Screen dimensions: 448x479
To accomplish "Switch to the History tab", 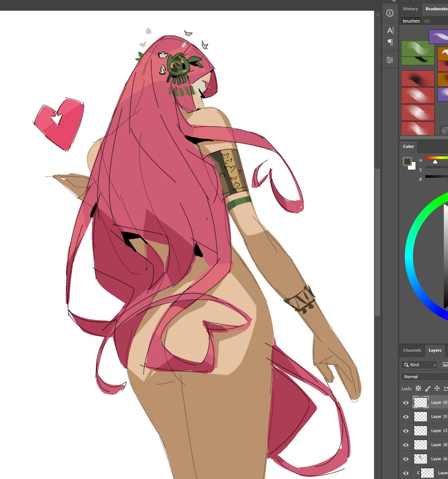I will (410, 9).
